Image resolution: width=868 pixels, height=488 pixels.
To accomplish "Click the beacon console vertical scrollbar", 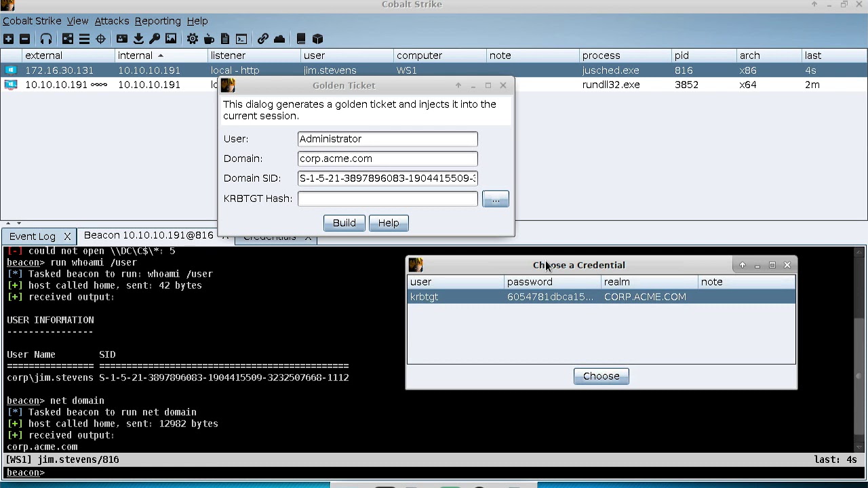I will (859, 349).
